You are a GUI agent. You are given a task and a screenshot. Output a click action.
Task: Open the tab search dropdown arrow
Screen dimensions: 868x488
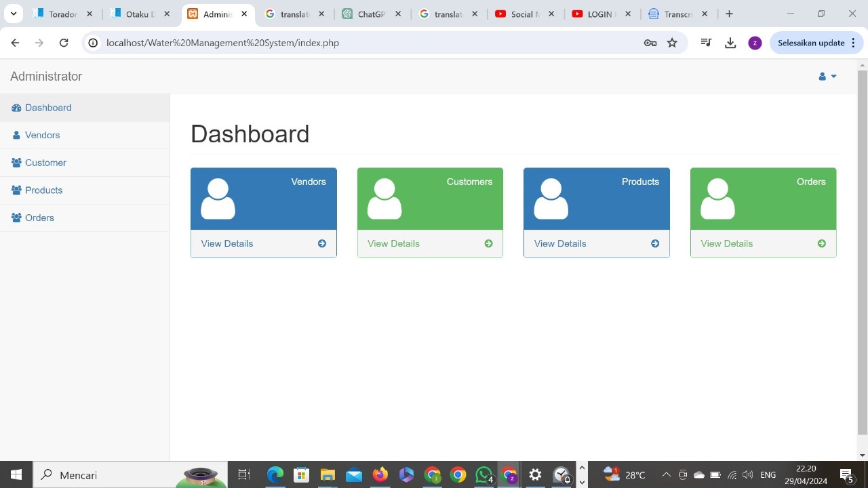click(x=14, y=14)
